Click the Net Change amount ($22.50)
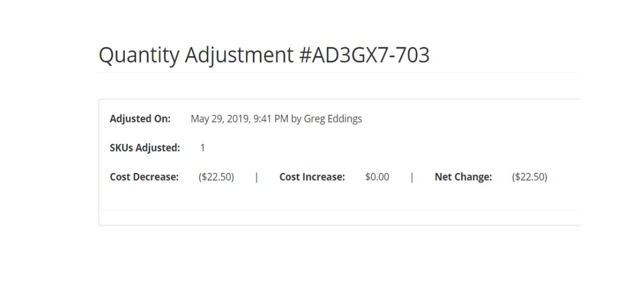The width and height of the screenshot is (644, 295). (529, 177)
